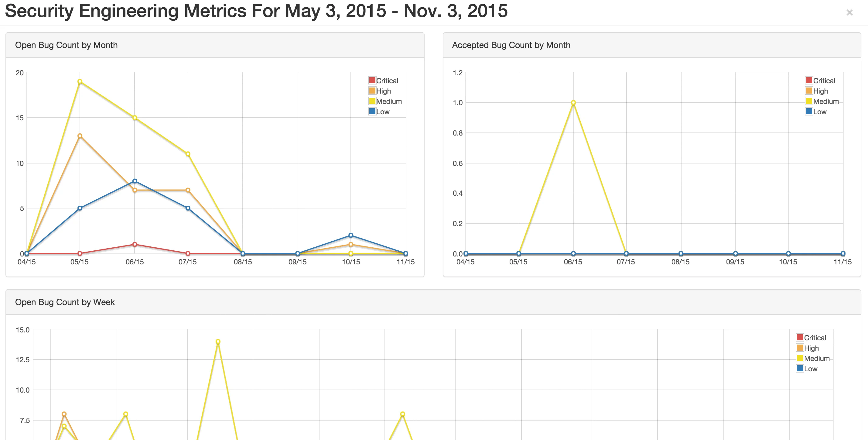Select the Medium peak at 05/15 showing 19 bugs
The height and width of the screenshot is (440, 868).
pyautogui.click(x=80, y=81)
